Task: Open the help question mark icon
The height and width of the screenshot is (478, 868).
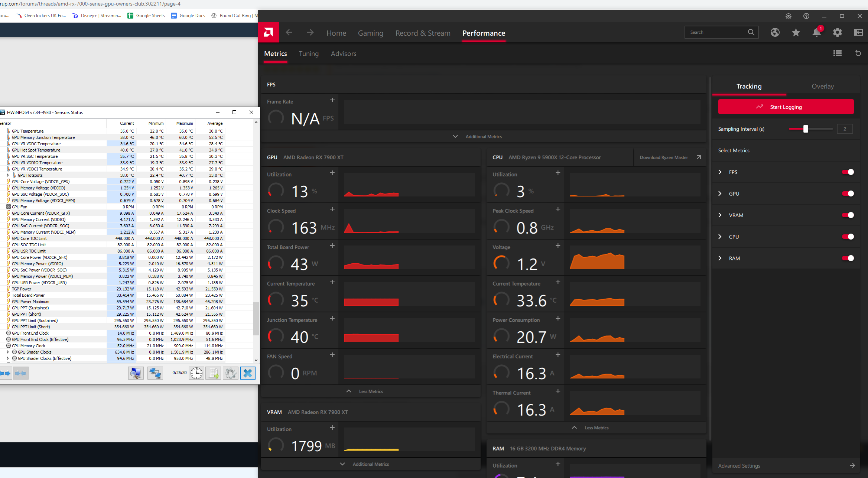Action: [806, 16]
